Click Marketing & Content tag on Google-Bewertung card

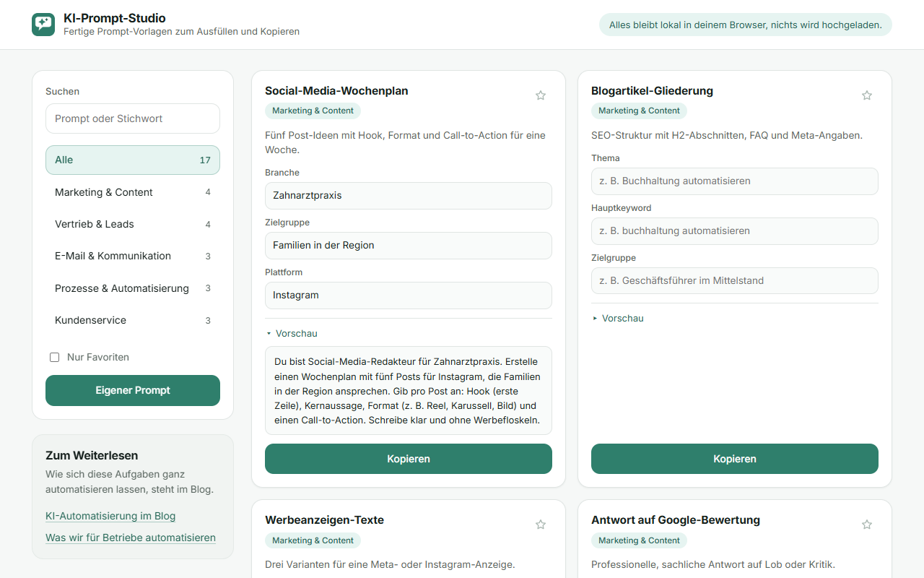(639, 540)
